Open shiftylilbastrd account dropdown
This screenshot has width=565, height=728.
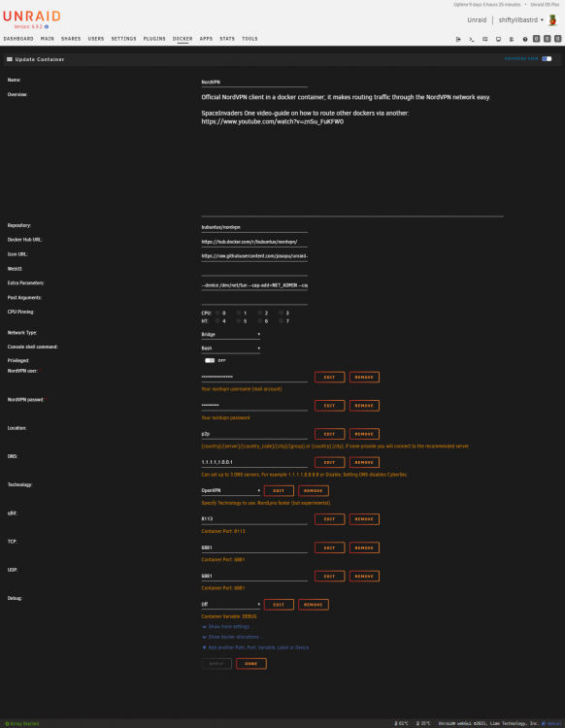click(521, 20)
